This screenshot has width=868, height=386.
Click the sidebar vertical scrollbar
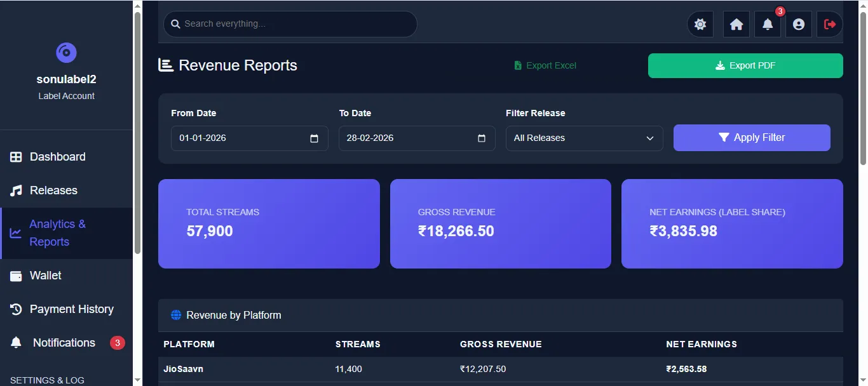point(137,133)
